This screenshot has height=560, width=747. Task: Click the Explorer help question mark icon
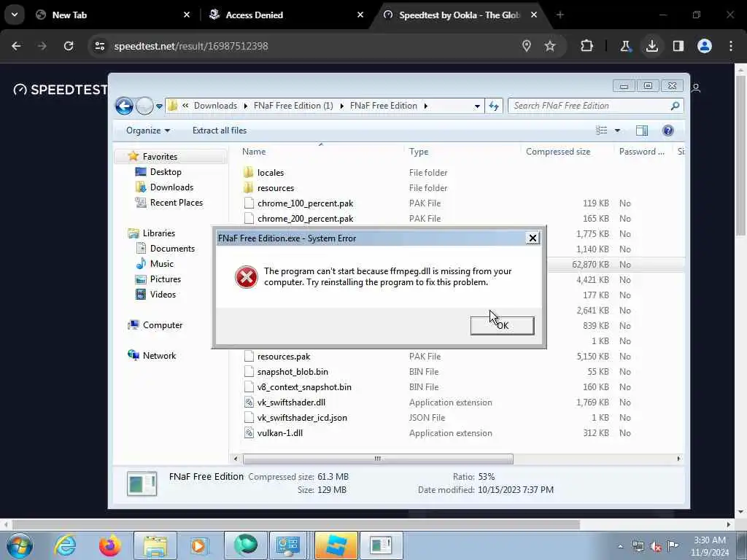click(x=668, y=131)
